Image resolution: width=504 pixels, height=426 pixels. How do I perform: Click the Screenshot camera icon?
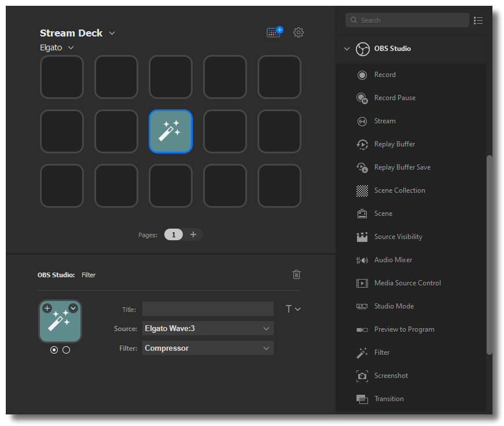click(362, 376)
